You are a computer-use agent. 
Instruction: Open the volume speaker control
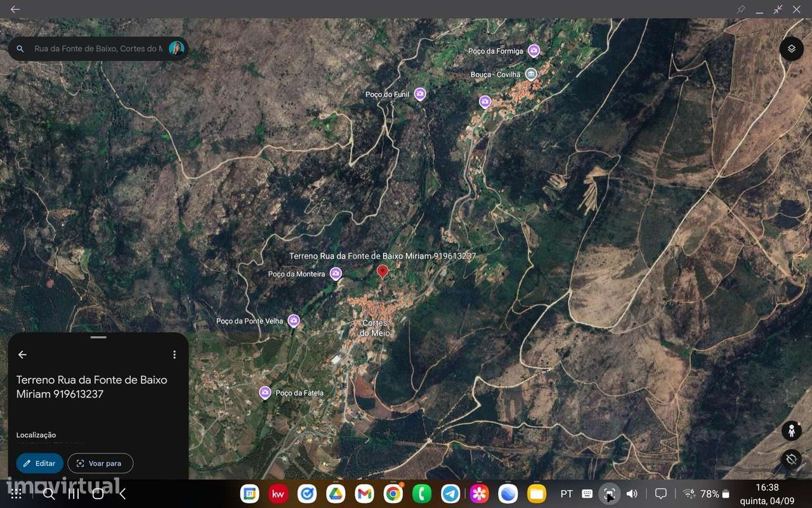point(632,494)
